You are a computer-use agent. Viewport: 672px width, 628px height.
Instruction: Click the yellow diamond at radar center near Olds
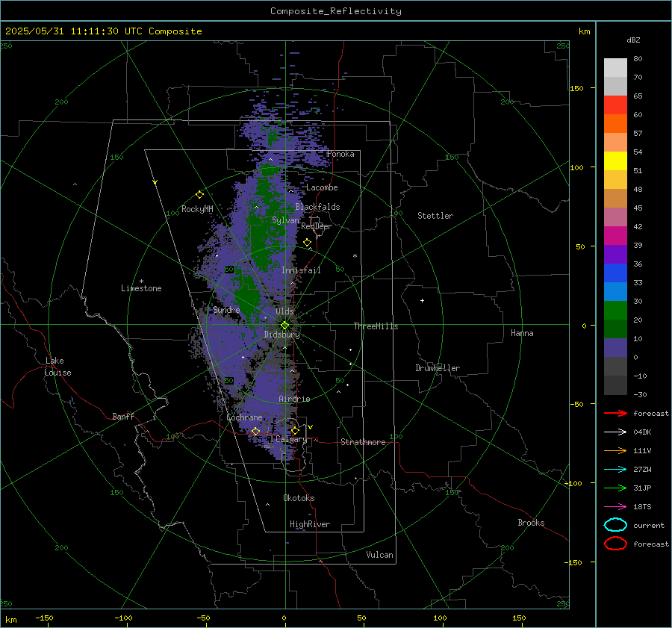point(285,325)
